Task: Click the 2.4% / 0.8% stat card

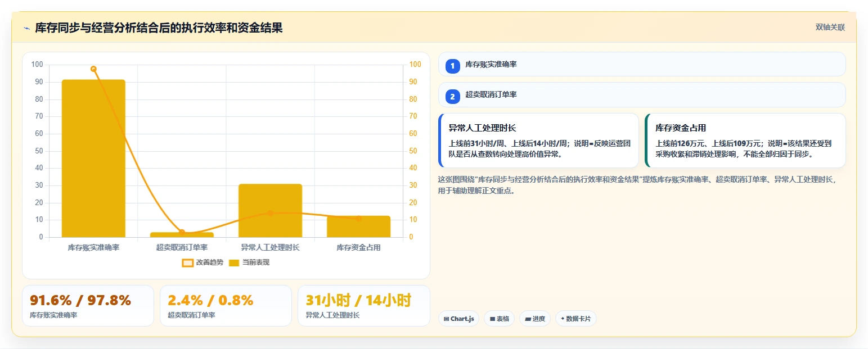Action: (x=226, y=306)
